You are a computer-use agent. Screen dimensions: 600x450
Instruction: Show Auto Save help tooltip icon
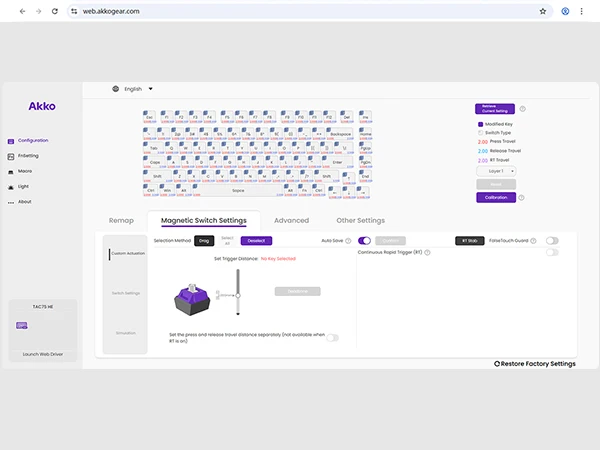(x=348, y=241)
